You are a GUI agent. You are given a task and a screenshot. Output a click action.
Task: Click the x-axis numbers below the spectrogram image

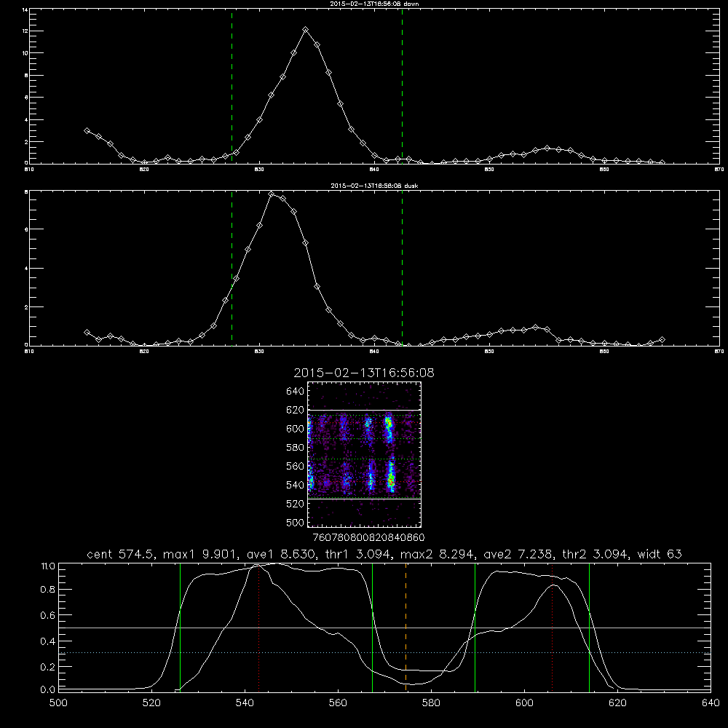[368, 537]
